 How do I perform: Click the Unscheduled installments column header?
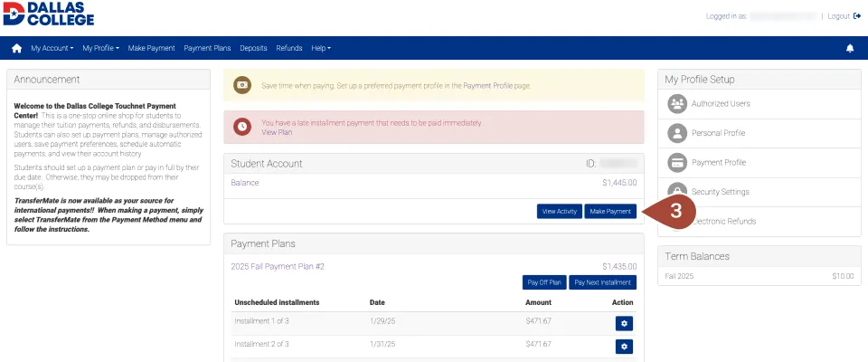pyautogui.click(x=277, y=302)
